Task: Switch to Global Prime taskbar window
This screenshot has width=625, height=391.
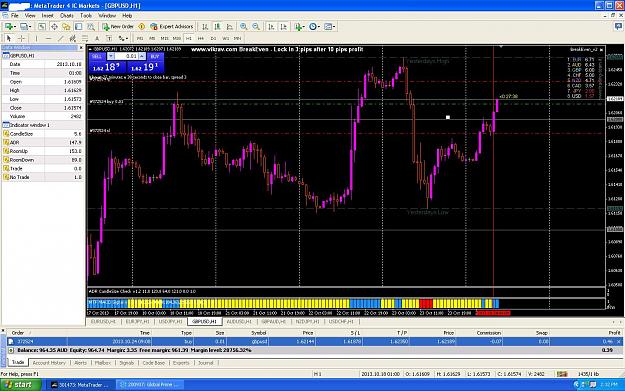Action: click(x=150, y=385)
